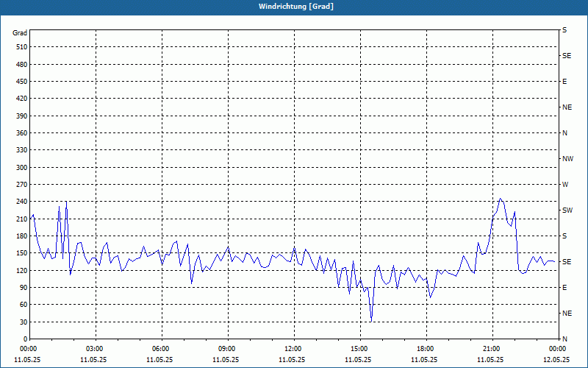Click the 00:00 label above the 12.05.25 date
The height and width of the screenshot is (368, 588).
click(x=558, y=349)
